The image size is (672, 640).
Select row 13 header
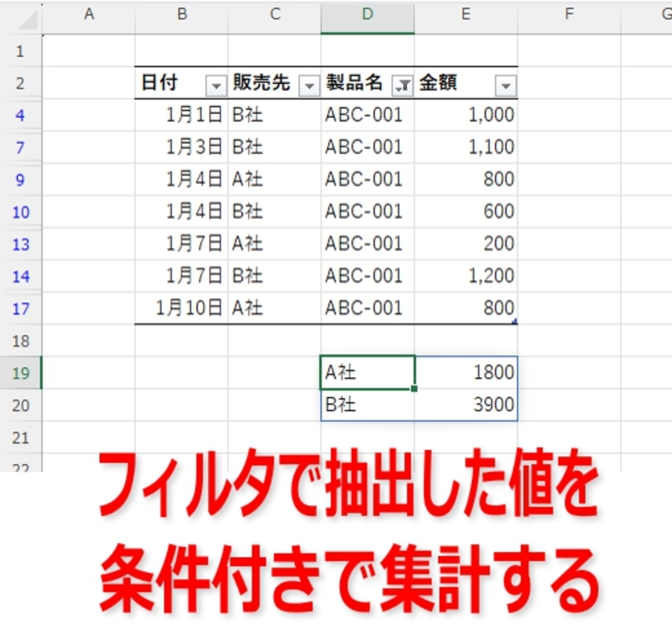(20, 244)
